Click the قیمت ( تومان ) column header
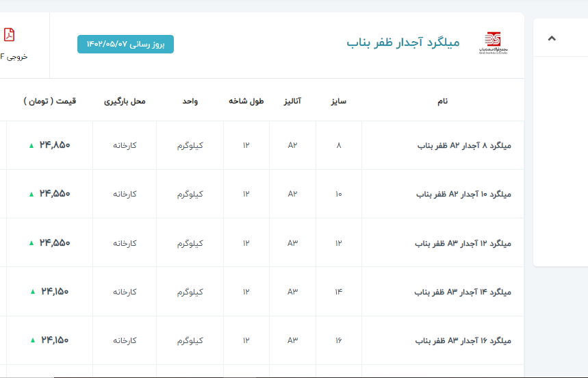Screen dimensions: 588x378 50,101
